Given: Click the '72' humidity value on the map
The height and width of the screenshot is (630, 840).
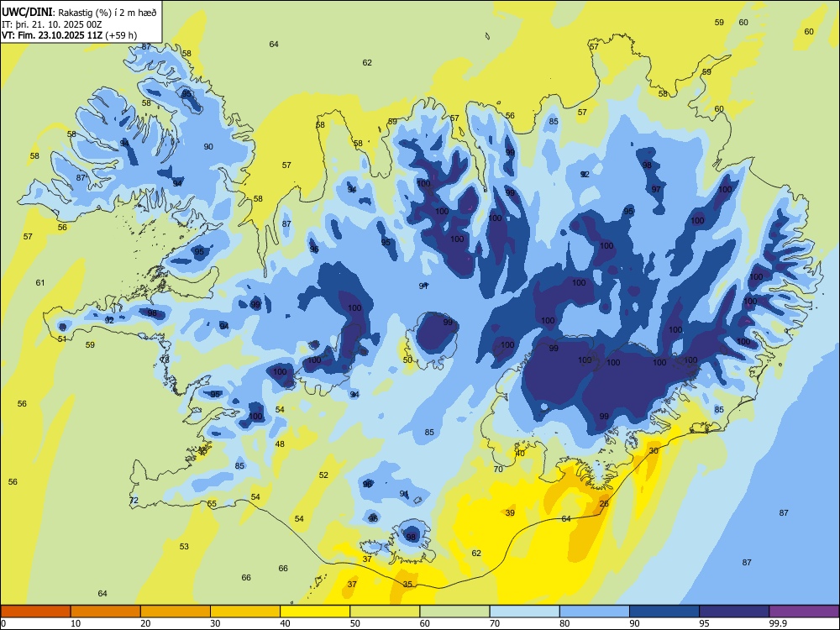Looking at the screenshot, I should 134,501.
